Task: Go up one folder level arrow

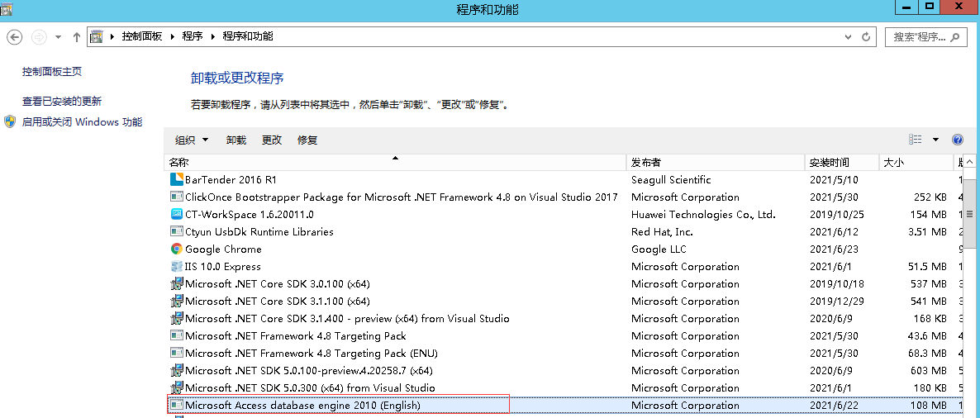Action: point(76,37)
